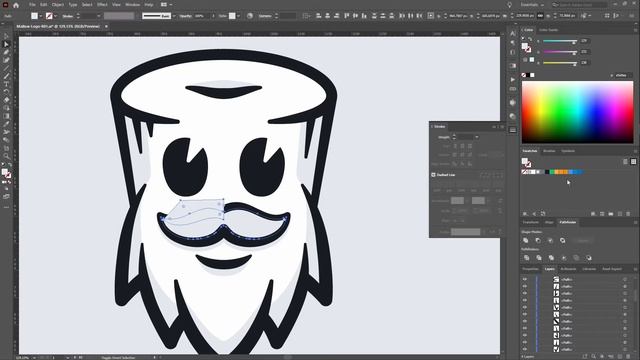Switch Swatches panel to thumbnail view
This screenshot has width=640, height=360.
(x=633, y=162)
